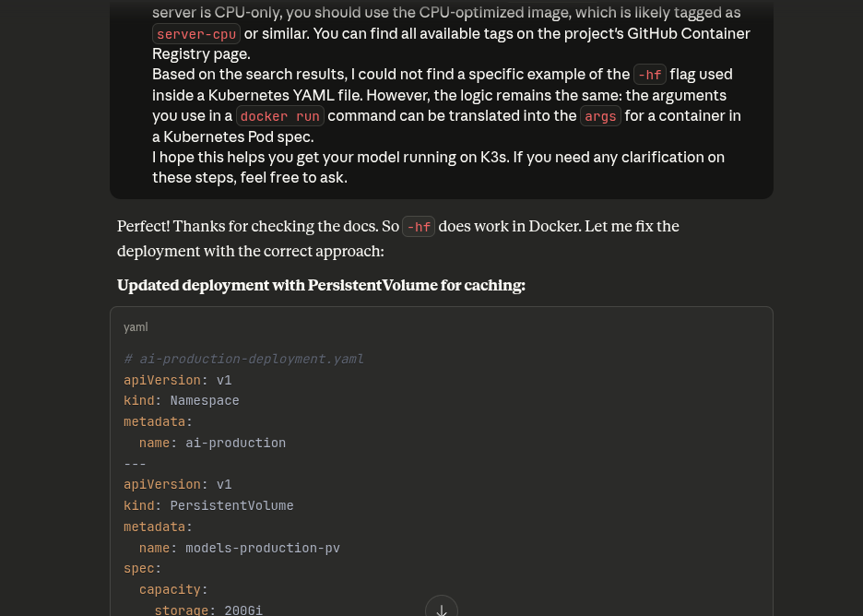
Task: Click the scroll-to-bottom arrow button
Action: click(442, 608)
